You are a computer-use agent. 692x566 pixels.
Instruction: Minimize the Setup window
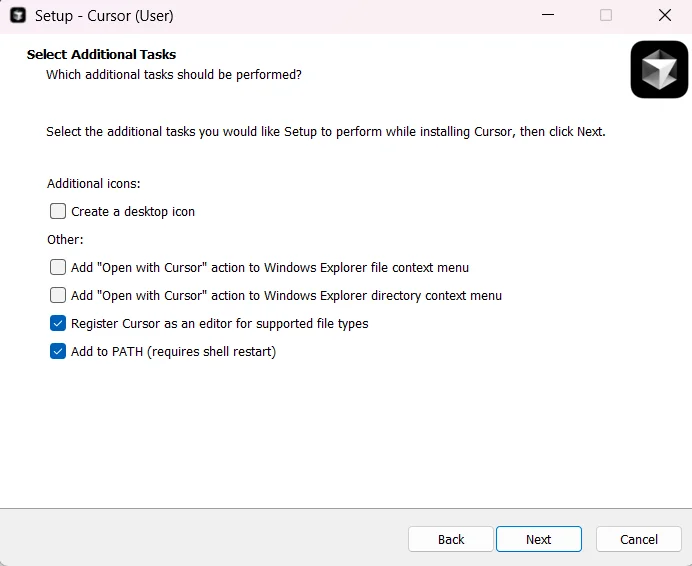point(548,15)
